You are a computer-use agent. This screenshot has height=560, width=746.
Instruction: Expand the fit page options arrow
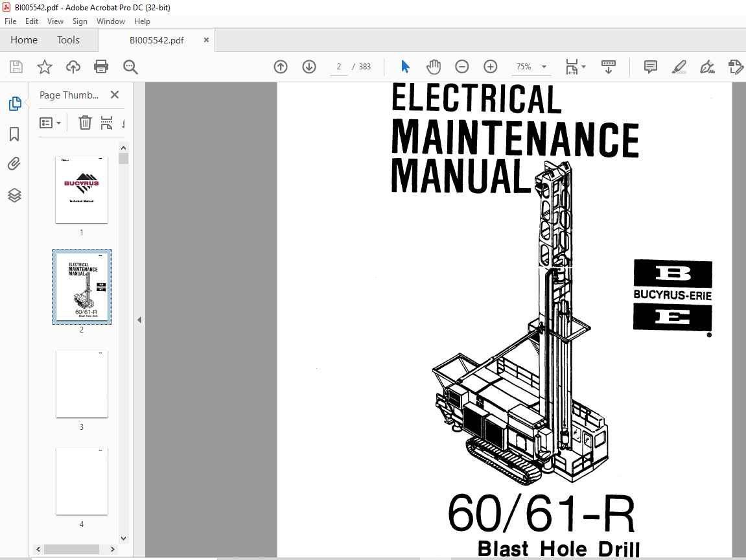pos(584,67)
